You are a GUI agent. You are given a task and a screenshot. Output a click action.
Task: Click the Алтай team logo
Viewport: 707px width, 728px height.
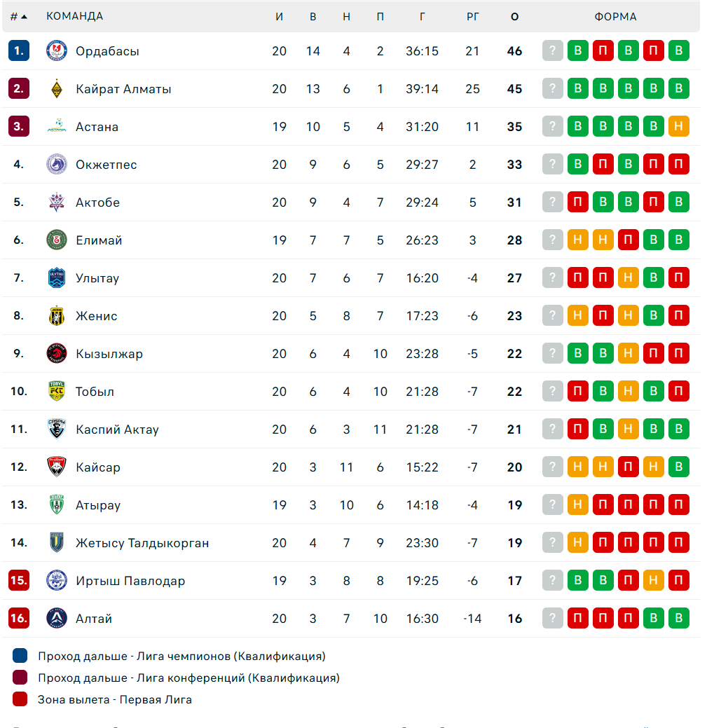pyautogui.click(x=57, y=619)
